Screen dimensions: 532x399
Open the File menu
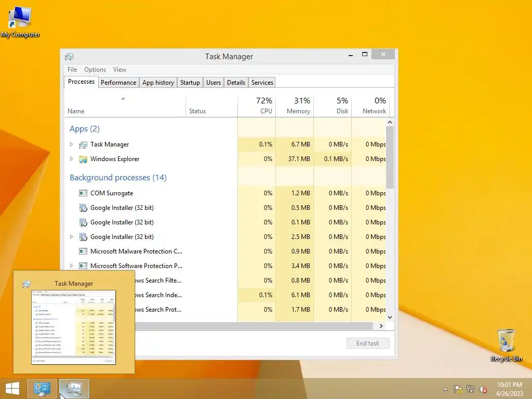(72, 70)
